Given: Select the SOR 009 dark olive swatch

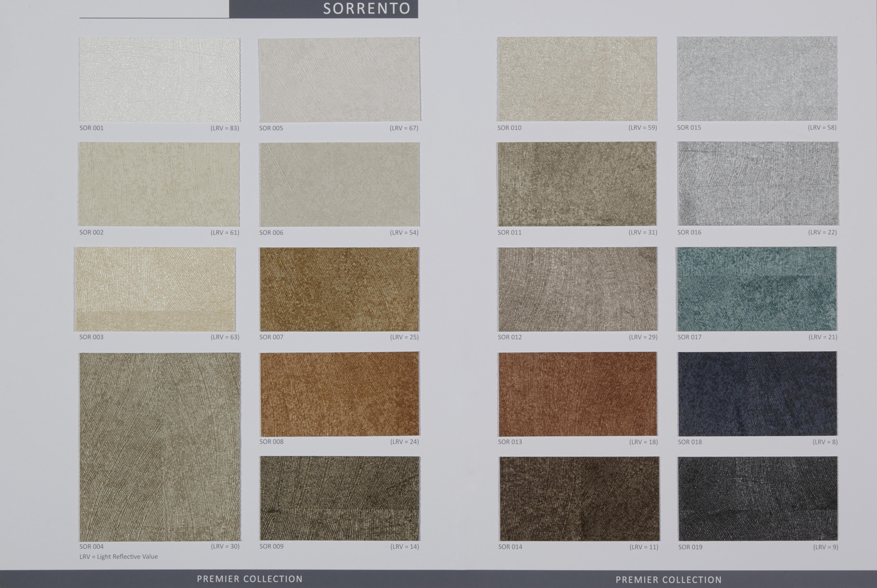Looking at the screenshot, I should [x=340, y=498].
